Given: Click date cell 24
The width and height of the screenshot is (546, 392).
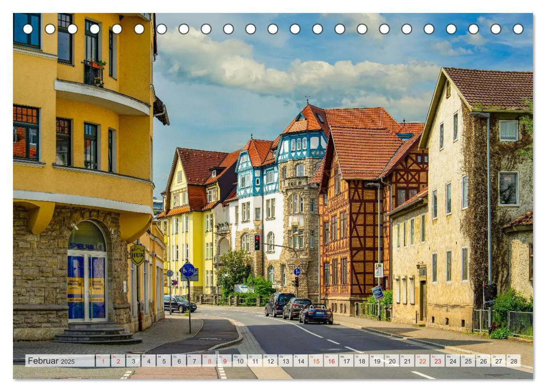Looking at the screenshot, I should pos(452,360).
